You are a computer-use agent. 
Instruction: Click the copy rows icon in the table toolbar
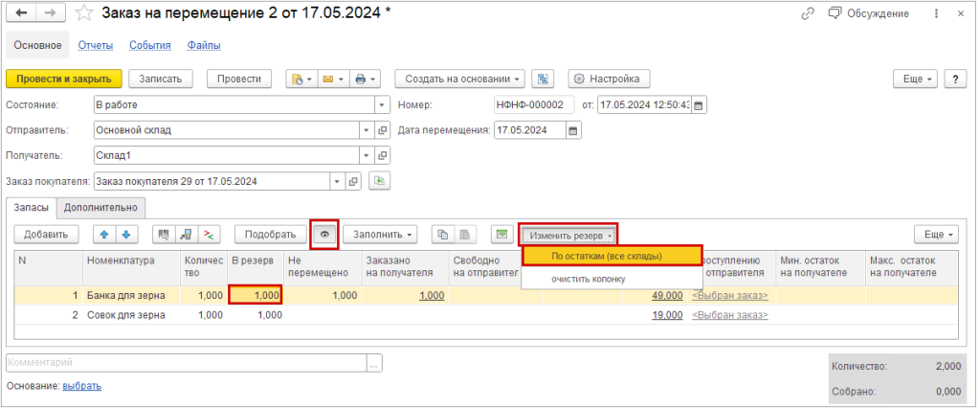coord(442,235)
